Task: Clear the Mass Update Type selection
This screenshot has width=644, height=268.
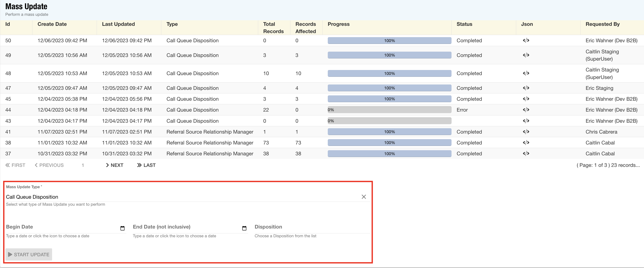Action: pyautogui.click(x=363, y=197)
